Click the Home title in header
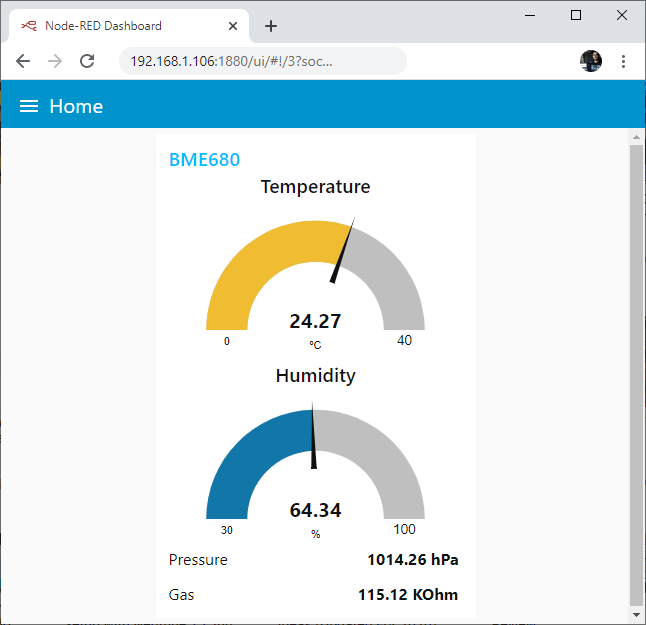Image resolution: width=646 pixels, height=625 pixels. tap(76, 106)
